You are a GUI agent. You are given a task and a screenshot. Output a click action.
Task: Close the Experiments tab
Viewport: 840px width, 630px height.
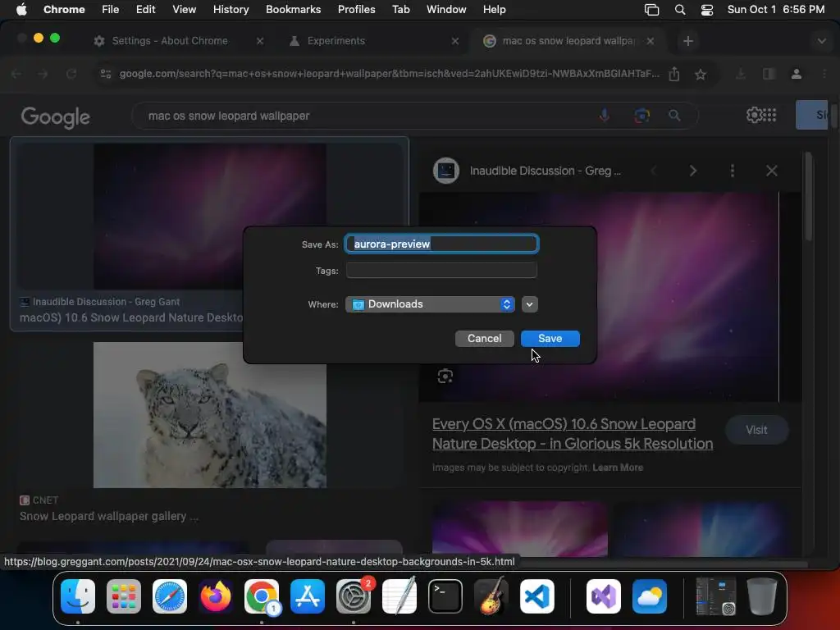point(454,41)
